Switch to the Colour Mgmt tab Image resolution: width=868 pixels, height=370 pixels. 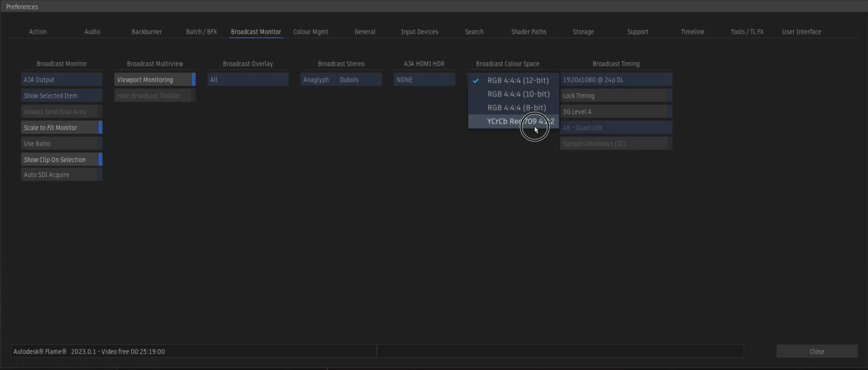(310, 32)
